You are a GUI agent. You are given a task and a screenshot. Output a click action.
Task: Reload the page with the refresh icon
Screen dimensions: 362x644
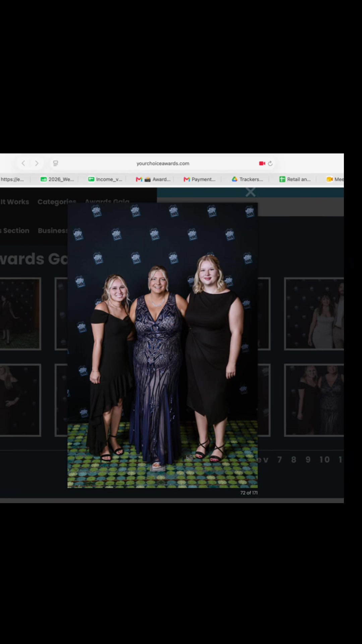point(270,163)
